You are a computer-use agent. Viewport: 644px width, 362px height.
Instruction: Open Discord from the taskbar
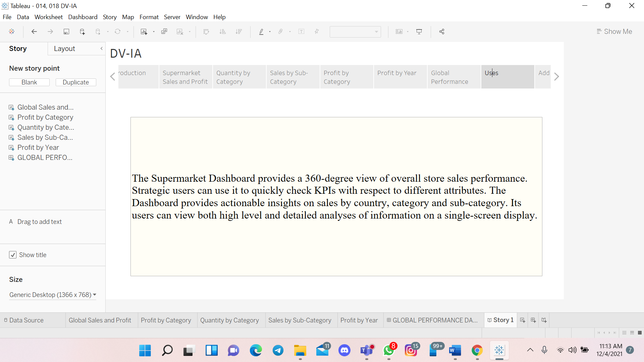click(344, 351)
